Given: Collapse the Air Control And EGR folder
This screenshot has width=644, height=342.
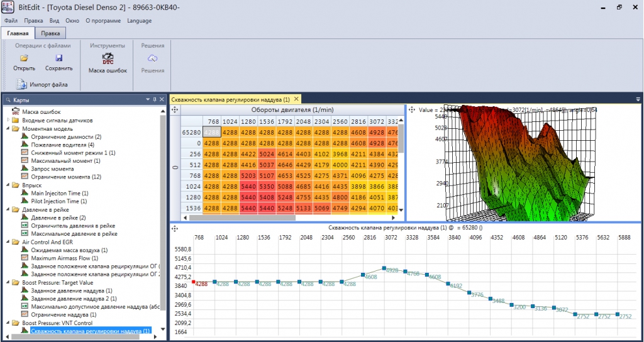Looking at the screenshot, I should pos(8,242).
